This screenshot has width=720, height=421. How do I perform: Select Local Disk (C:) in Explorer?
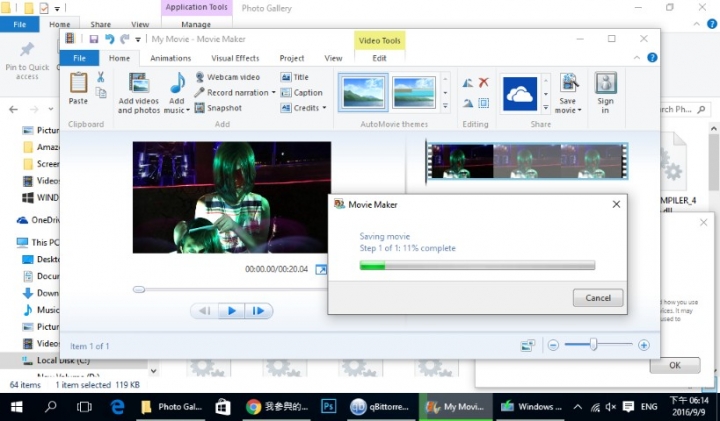56,360
